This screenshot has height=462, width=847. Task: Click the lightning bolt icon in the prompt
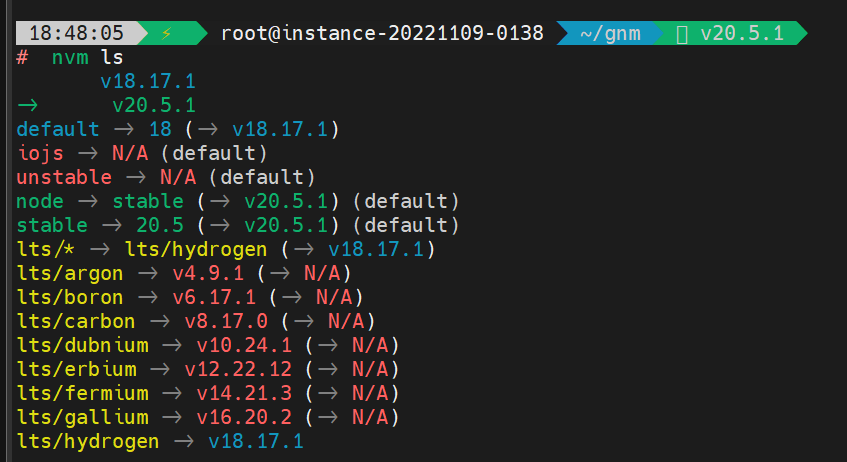pos(166,33)
